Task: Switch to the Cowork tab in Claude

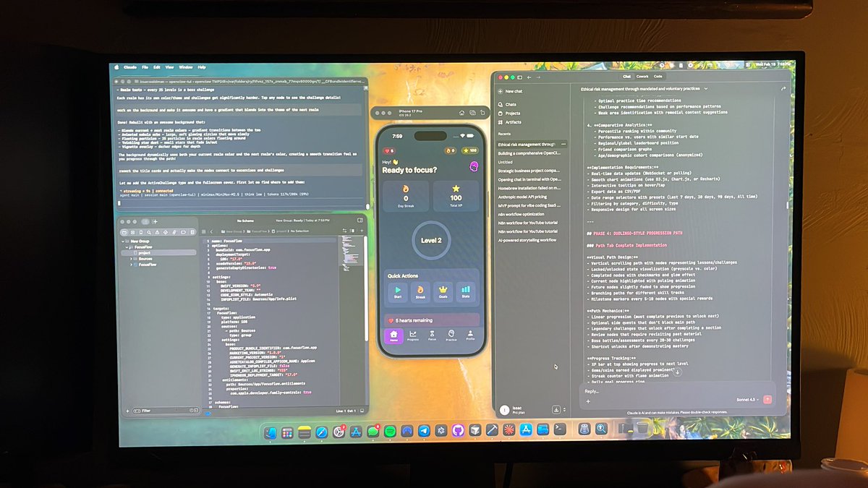Action: click(x=642, y=76)
